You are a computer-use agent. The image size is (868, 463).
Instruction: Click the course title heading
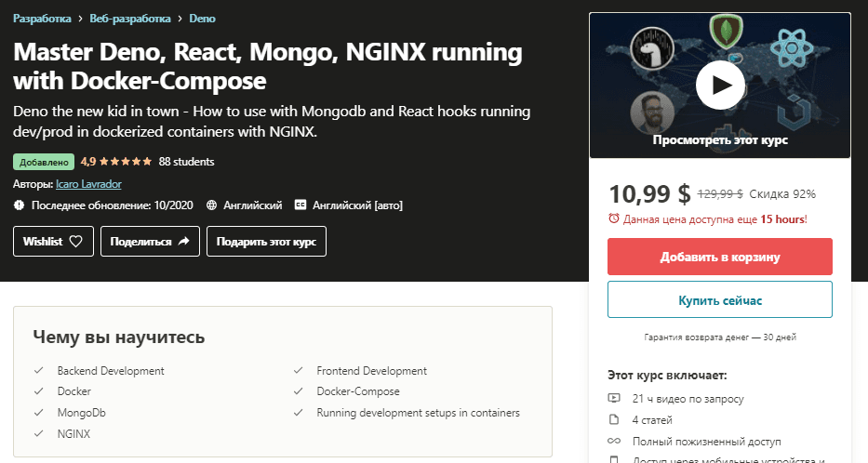268,66
